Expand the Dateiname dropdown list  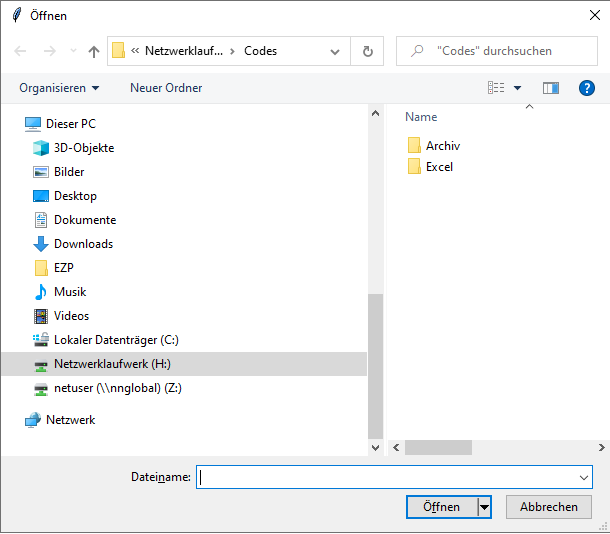tap(584, 477)
